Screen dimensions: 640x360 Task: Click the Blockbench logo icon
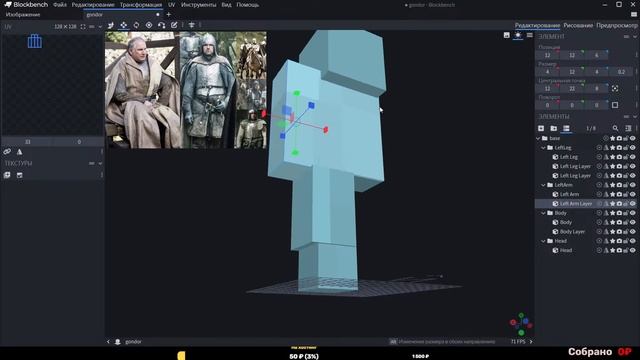[8, 4]
